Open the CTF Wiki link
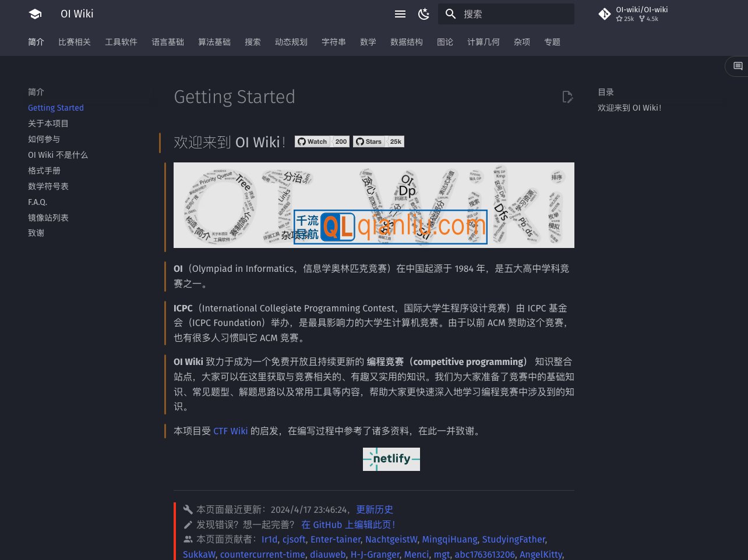Image resolution: width=748 pixels, height=560 pixels. pyautogui.click(x=230, y=431)
